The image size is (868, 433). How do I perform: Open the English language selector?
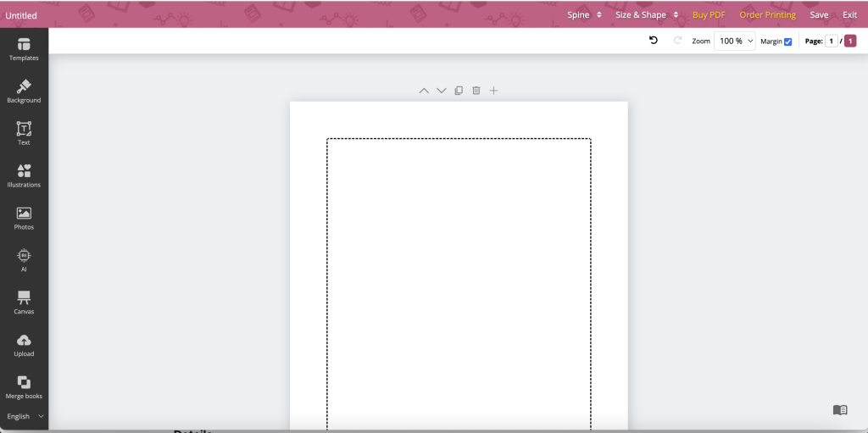(x=25, y=416)
